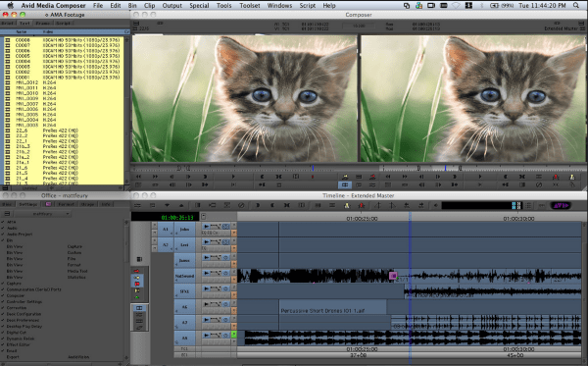588x366 pixels.
Task: Click the yellow splice icon in timeline toolbar
Action: coord(347,205)
